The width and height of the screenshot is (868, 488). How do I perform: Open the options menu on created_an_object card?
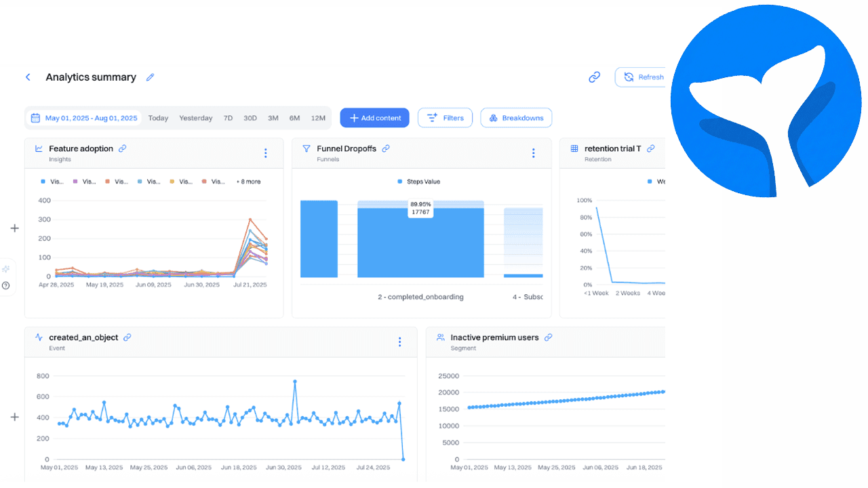coord(399,342)
